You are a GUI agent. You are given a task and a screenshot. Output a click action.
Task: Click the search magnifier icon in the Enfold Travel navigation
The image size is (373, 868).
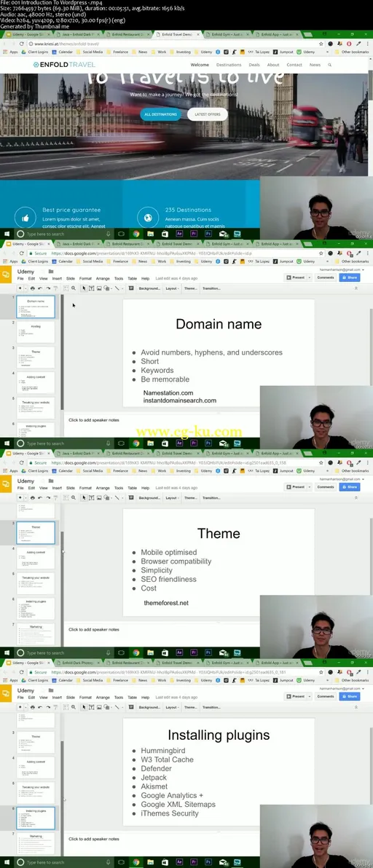[x=330, y=65]
